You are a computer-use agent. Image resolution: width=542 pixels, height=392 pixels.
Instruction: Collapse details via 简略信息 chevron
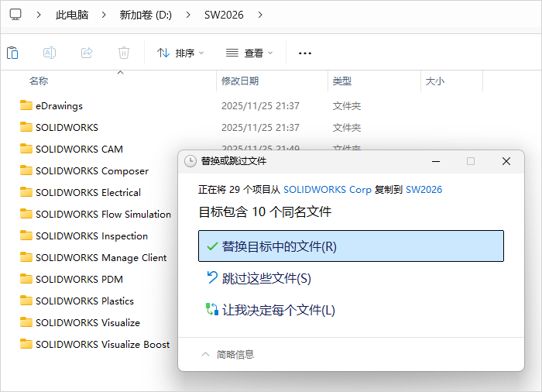pyautogui.click(x=205, y=354)
